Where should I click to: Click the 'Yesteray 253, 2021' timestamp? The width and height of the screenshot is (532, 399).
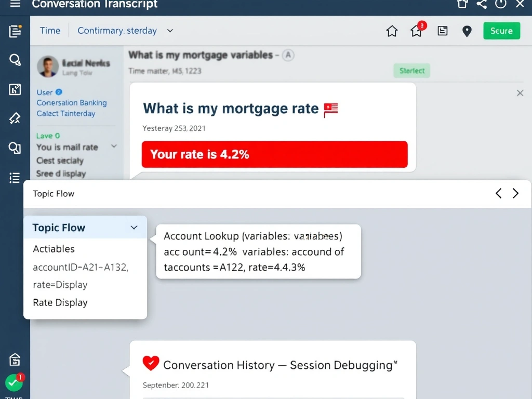[x=174, y=128]
